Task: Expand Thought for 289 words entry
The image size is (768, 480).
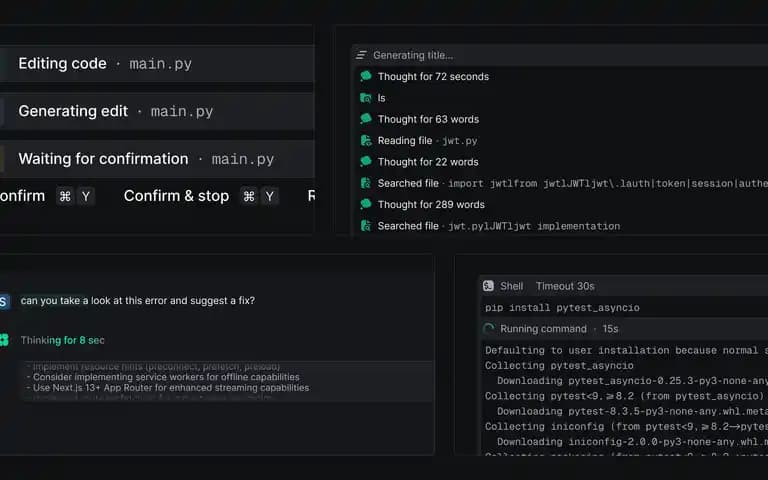Action: [x=431, y=204]
